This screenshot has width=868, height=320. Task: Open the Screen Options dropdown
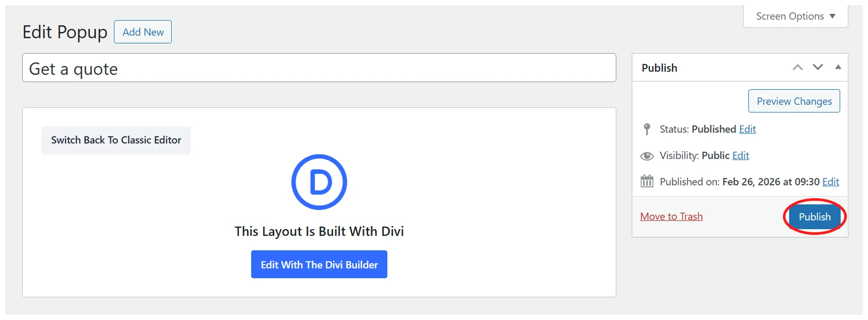pos(795,17)
